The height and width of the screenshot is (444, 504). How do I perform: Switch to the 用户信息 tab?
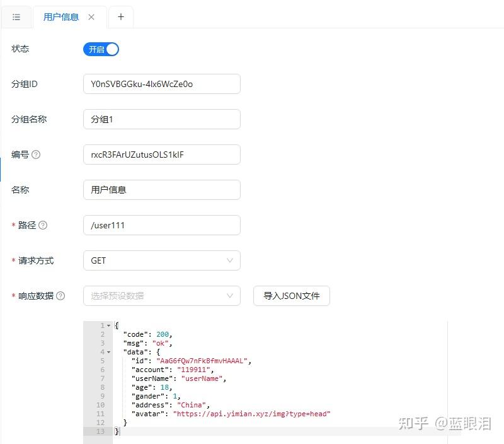tap(61, 17)
